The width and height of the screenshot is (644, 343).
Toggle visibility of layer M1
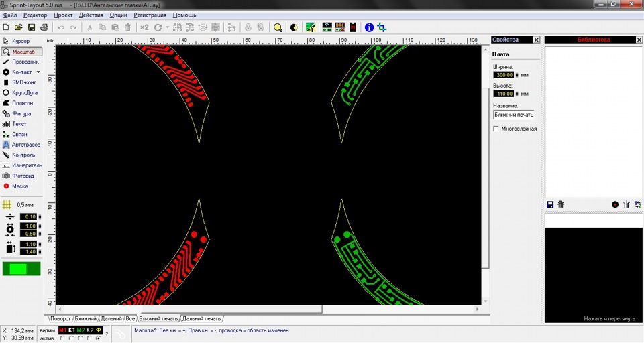(x=63, y=330)
